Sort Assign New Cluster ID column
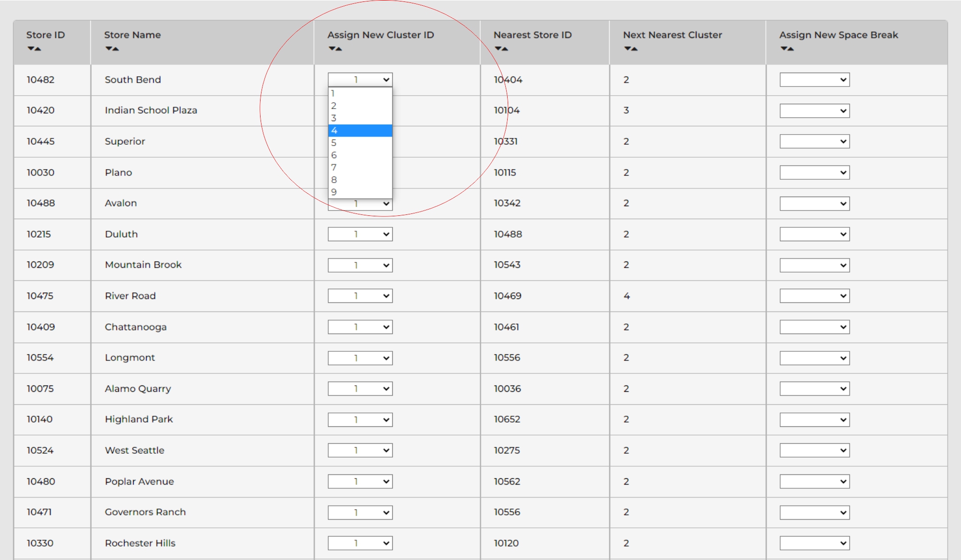This screenshot has width=961, height=560. coord(335,49)
